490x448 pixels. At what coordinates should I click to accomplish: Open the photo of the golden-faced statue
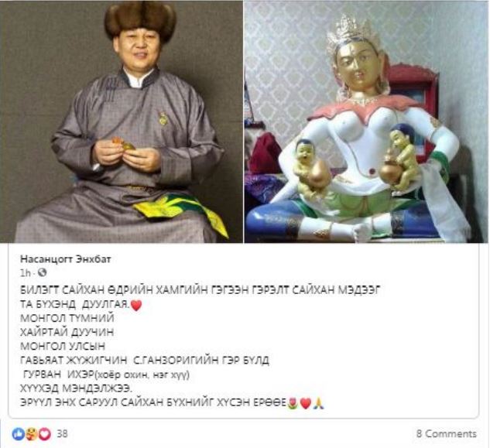366,121
